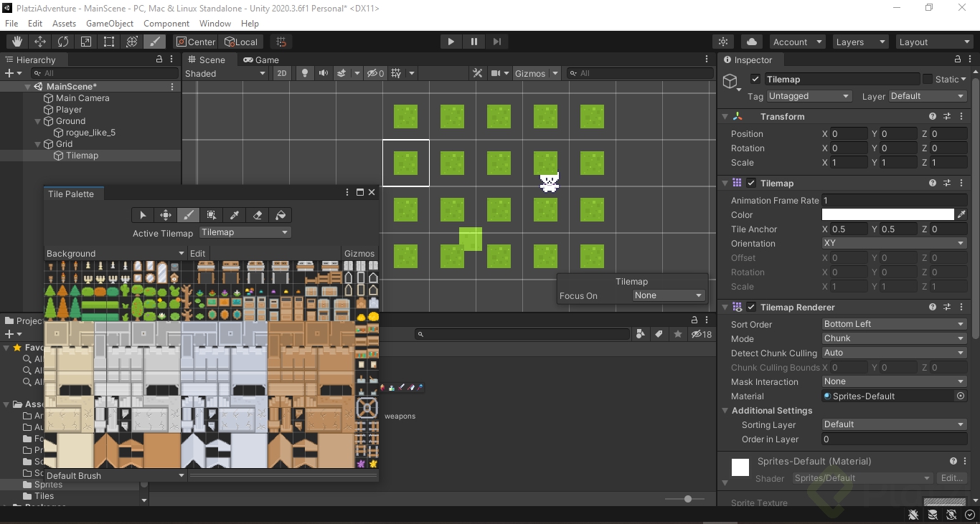Screen dimensions: 980x524
Task: Open the Account dropdown button
Action: 796,42
